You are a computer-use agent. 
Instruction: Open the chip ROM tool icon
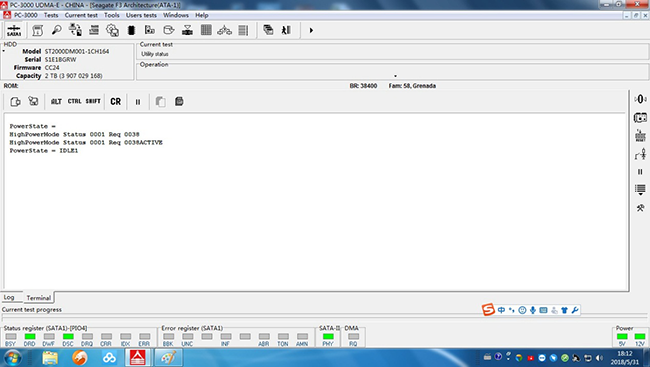tap(131, 30)
